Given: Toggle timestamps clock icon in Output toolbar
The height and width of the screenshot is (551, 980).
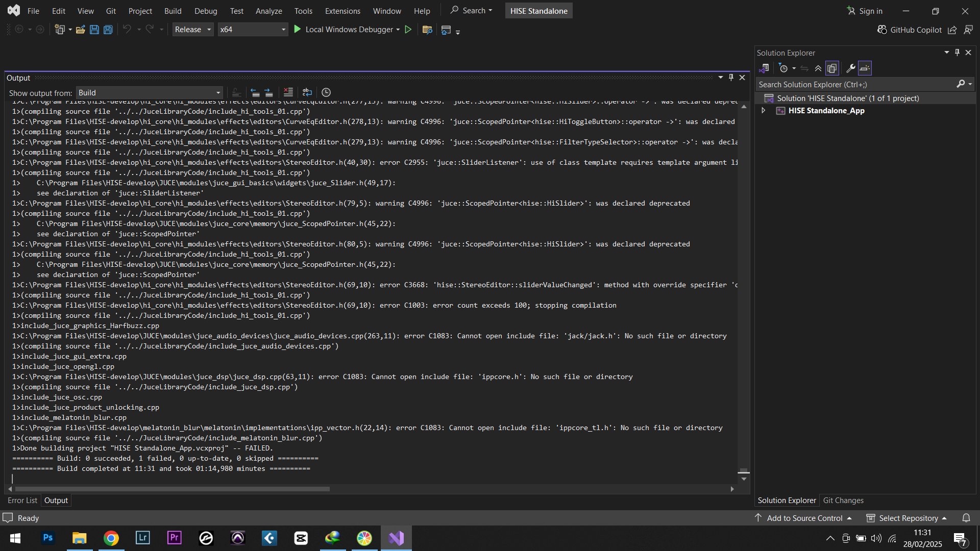Looking at the screenshot, I should click(x=326, y=92).
